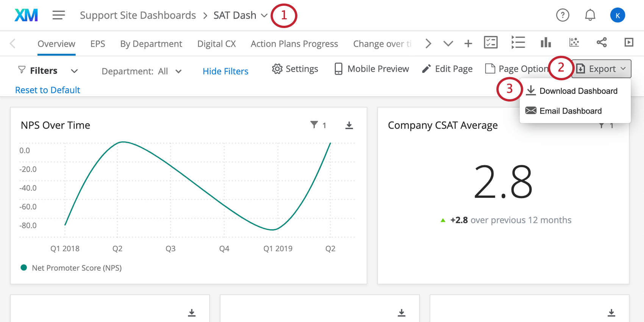The height and width of the screenshot is (322, 644).
Task: Expand the pages list chevron
Action: pyautogui.click(x=448, y=44)
